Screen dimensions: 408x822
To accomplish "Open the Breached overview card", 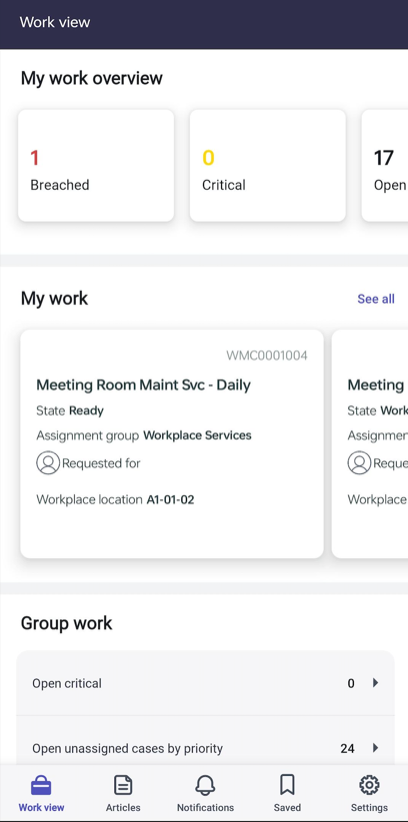I will tap(96, 165).
